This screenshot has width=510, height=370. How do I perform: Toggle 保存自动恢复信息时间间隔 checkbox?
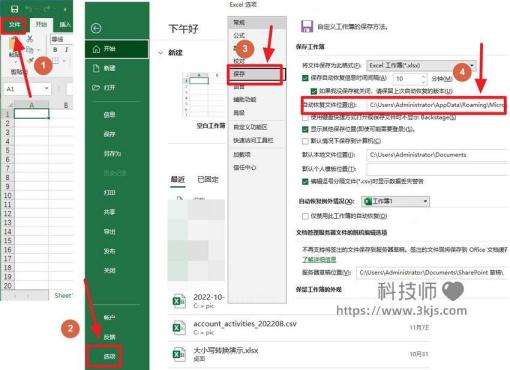click(305, 78)
